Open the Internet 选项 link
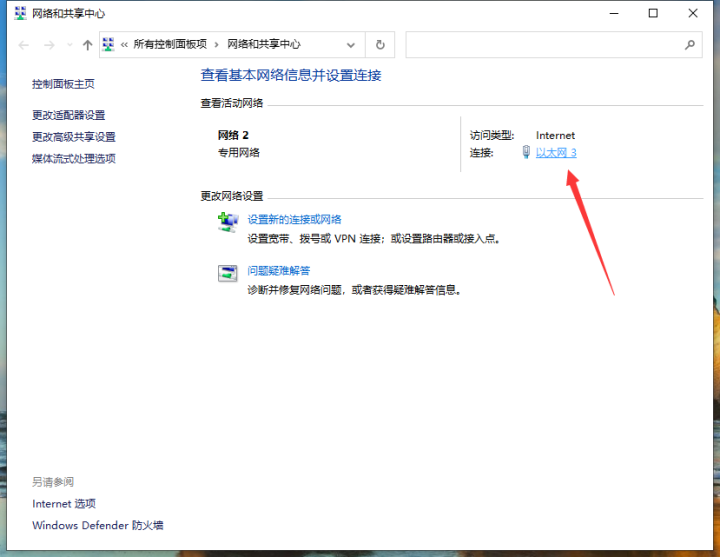Viewport: 720px width, 557px height. pyautogui.click(x=64, y=504)
